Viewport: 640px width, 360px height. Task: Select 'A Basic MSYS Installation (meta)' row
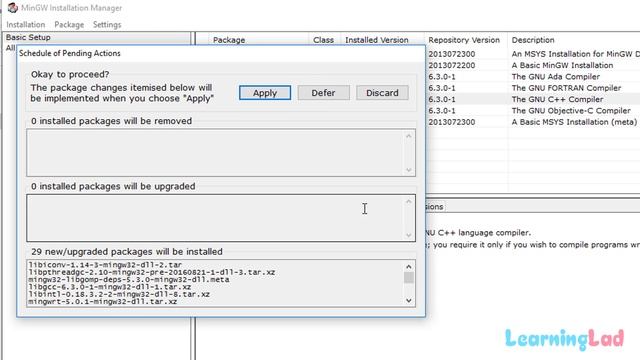(x=534, y=122)
